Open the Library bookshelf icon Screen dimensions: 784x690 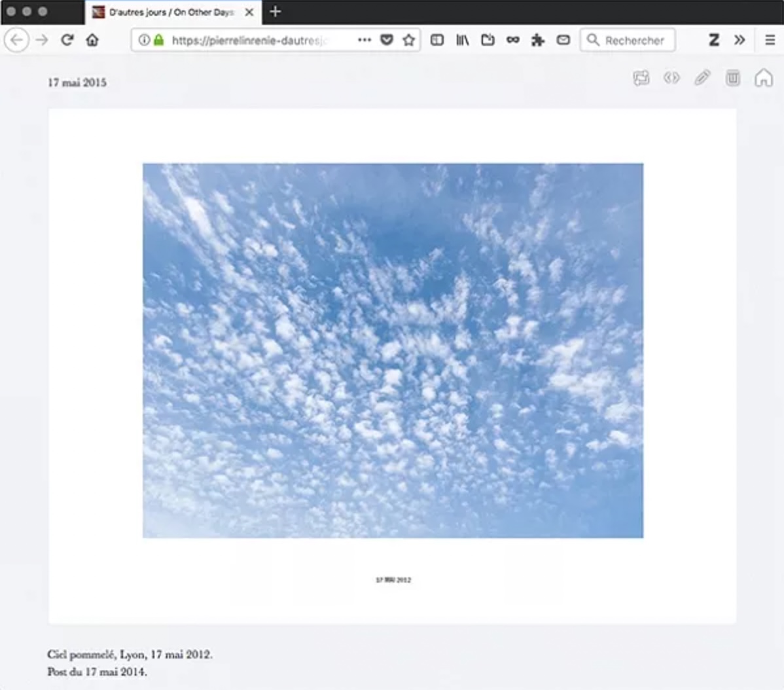463,40
